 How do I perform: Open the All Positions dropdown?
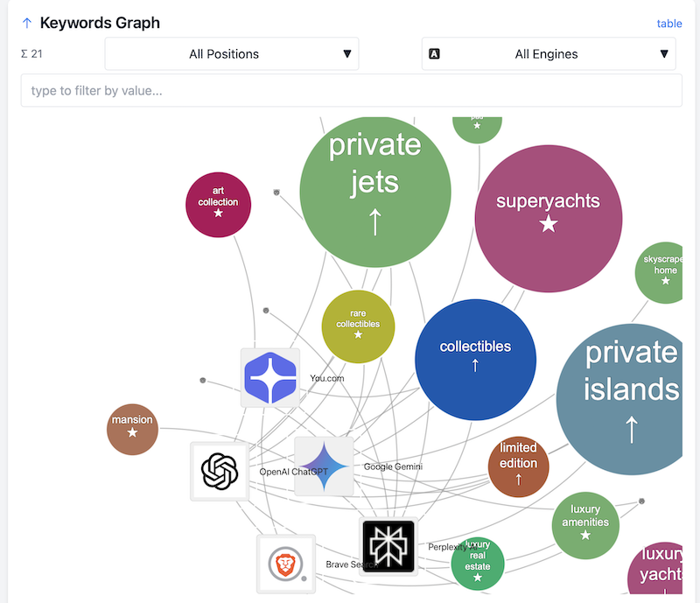point(231,53)
